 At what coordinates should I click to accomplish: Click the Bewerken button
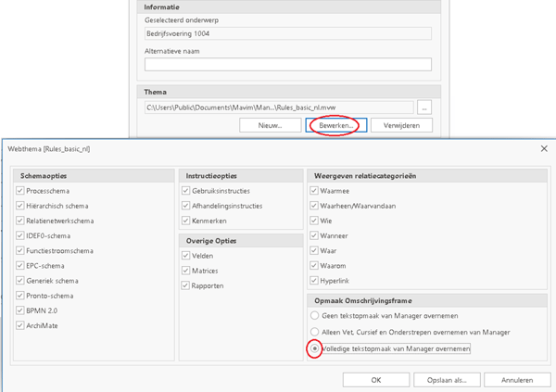[x=336, y=125]
